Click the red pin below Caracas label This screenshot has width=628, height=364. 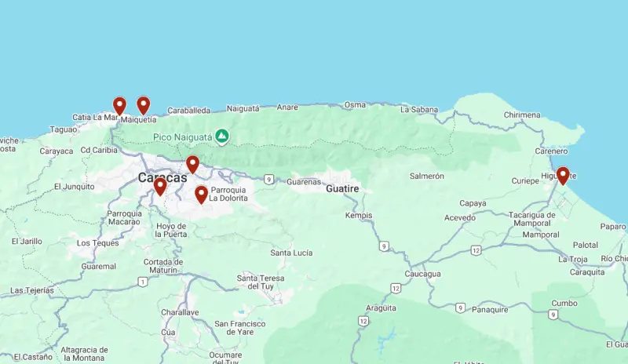160,186
